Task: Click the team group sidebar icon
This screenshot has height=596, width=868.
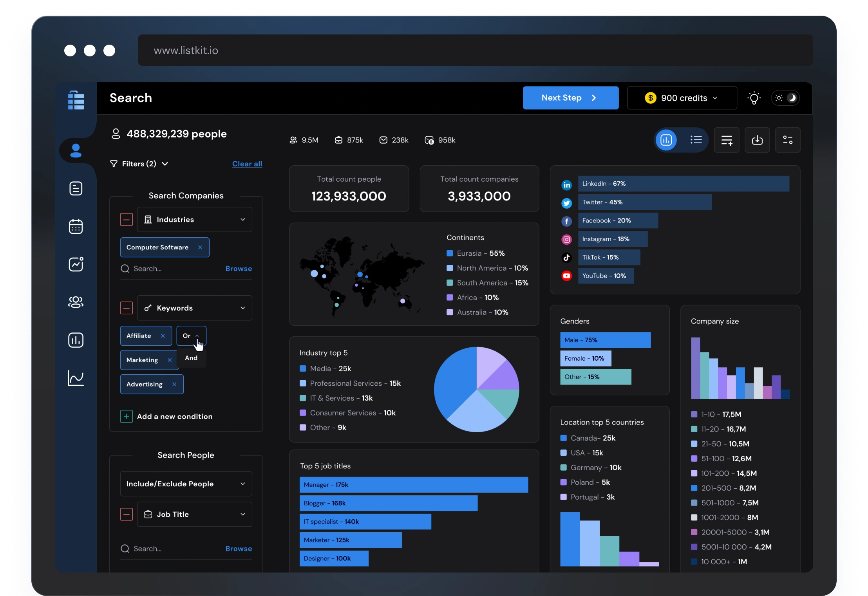Action: [76, 302]
